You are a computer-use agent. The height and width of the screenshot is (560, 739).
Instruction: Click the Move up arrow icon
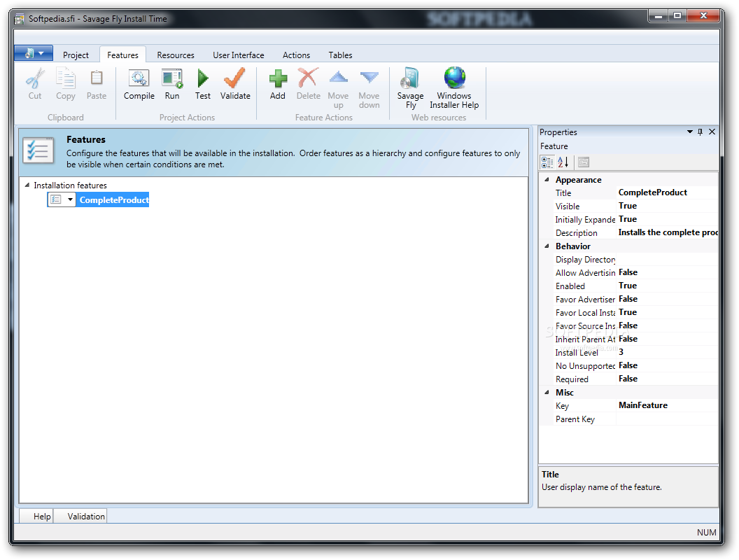[339, 77]
